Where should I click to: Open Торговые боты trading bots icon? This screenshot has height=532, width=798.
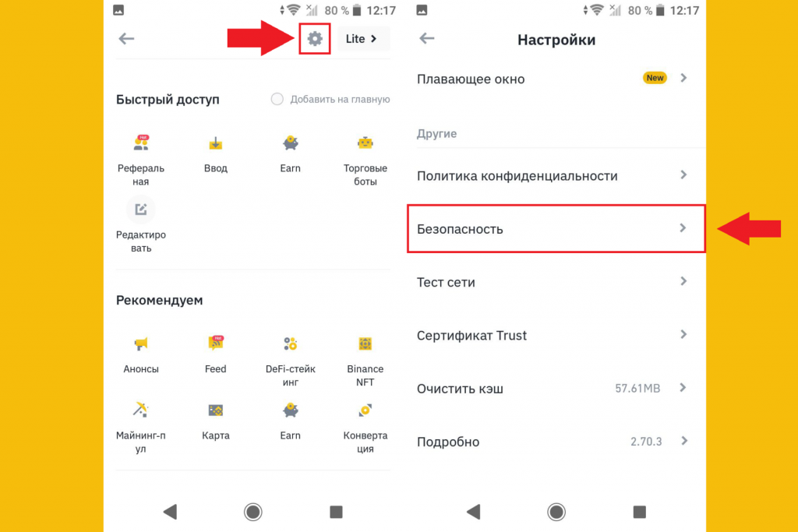click(365, 143)
